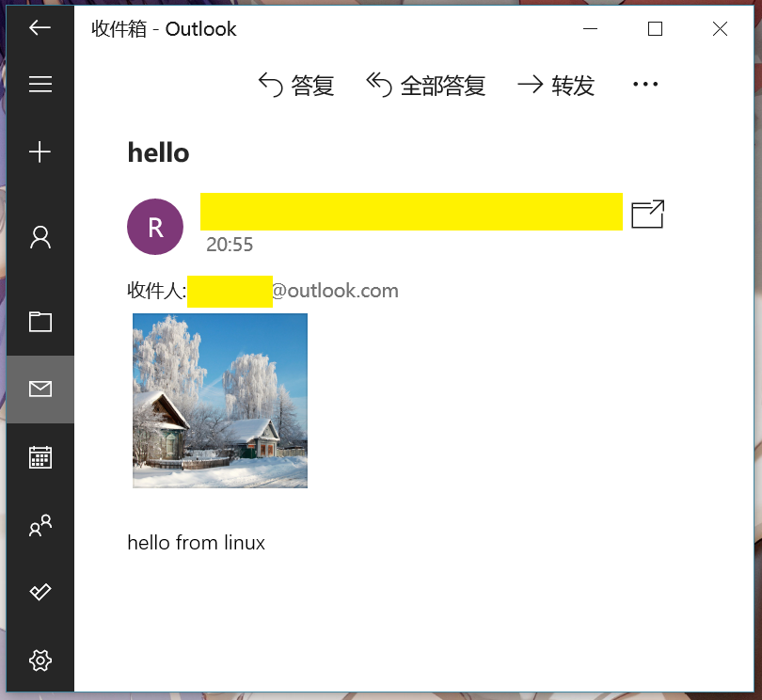
Task: Open message in new window icon
Action: [x=646, y=214]
